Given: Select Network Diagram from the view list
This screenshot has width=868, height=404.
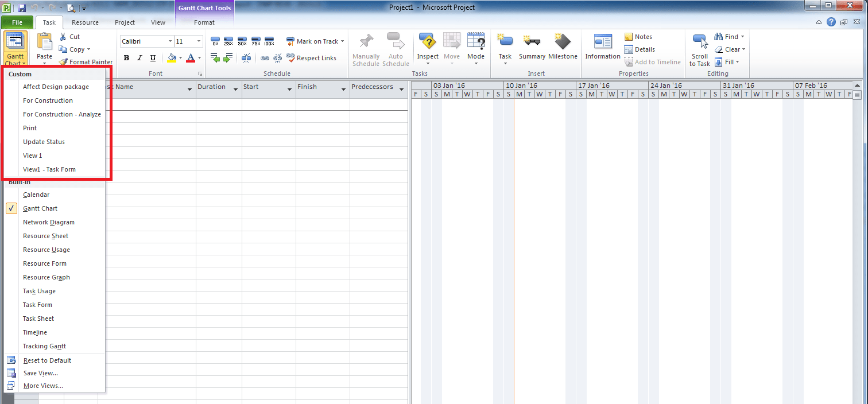Looking at the screenshot, I should (49, 222).
